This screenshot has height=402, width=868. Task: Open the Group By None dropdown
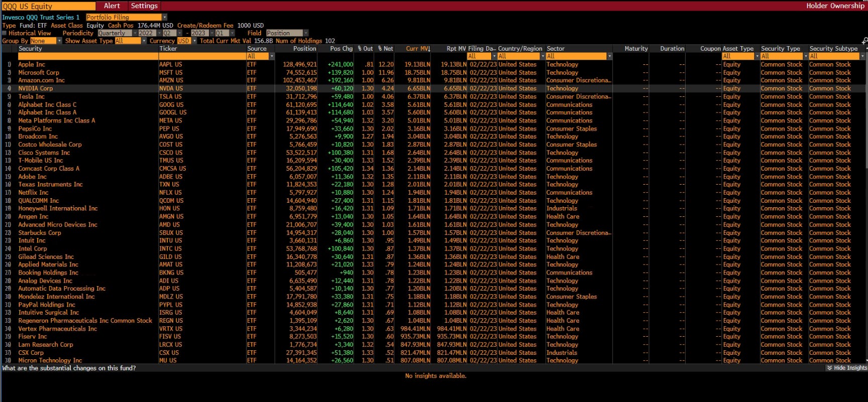click(x=46, y=41)
